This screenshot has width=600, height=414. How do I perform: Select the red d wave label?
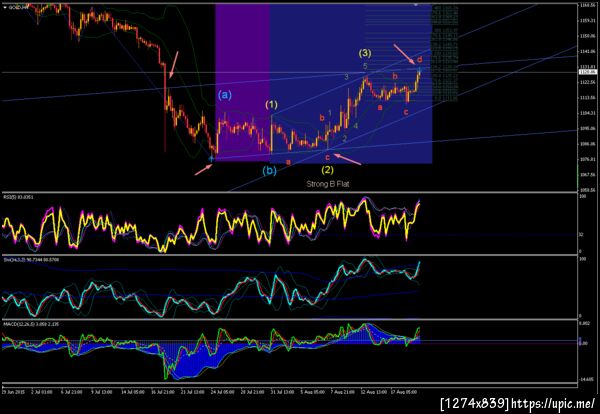(419, 59)
